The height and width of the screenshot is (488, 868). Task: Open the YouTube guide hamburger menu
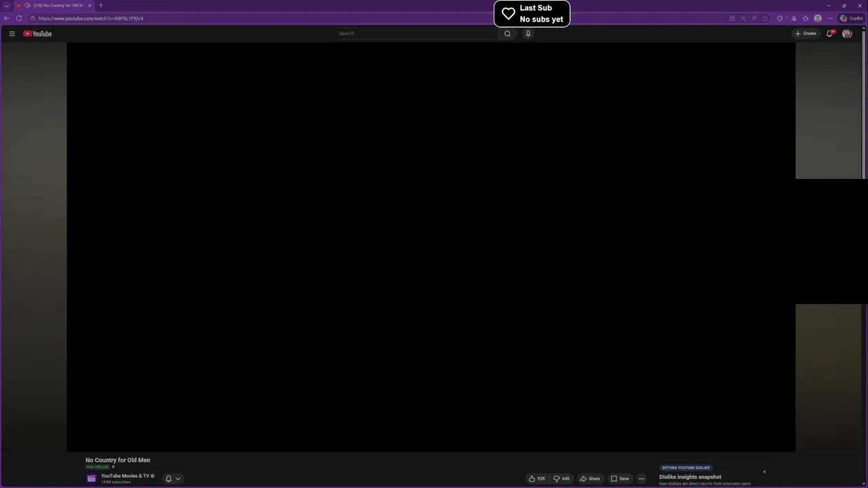(12, 33)
